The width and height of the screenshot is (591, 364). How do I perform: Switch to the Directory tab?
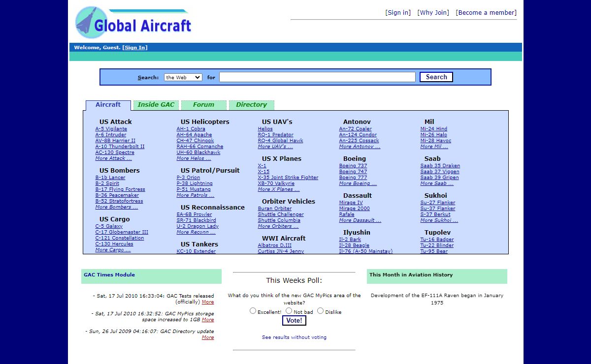tap(251, 105)
